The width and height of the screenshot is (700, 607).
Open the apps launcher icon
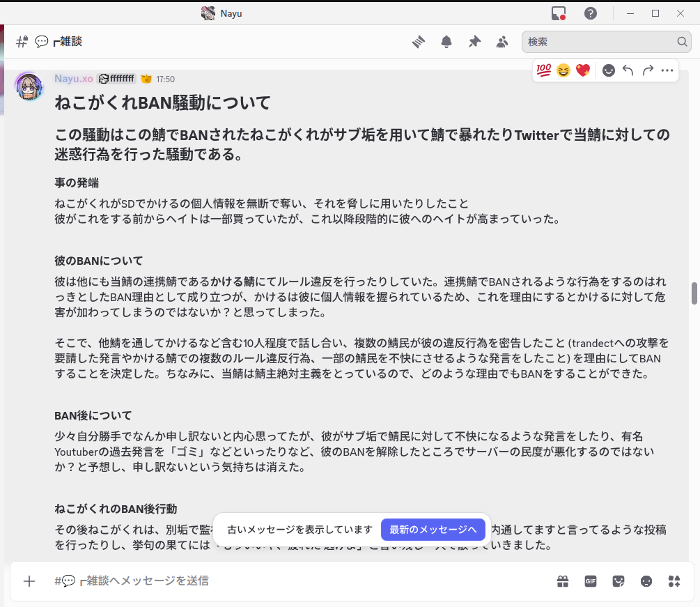(x=674, y=581)
